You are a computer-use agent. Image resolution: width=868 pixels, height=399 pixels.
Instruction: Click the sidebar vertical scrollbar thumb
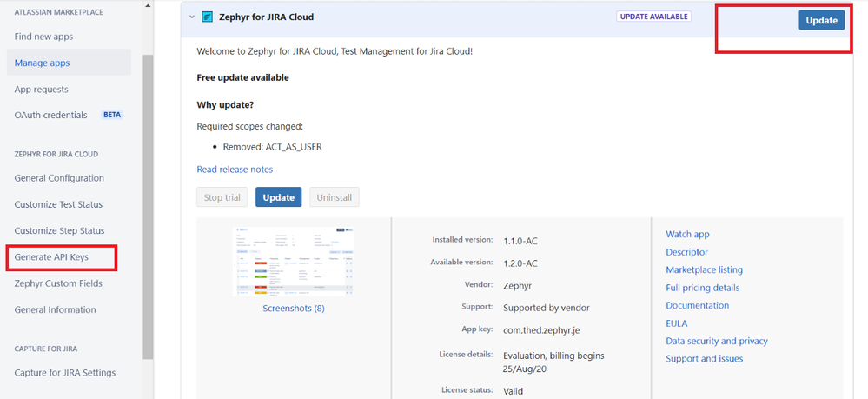pyautogui.click(x=148, y=207)
